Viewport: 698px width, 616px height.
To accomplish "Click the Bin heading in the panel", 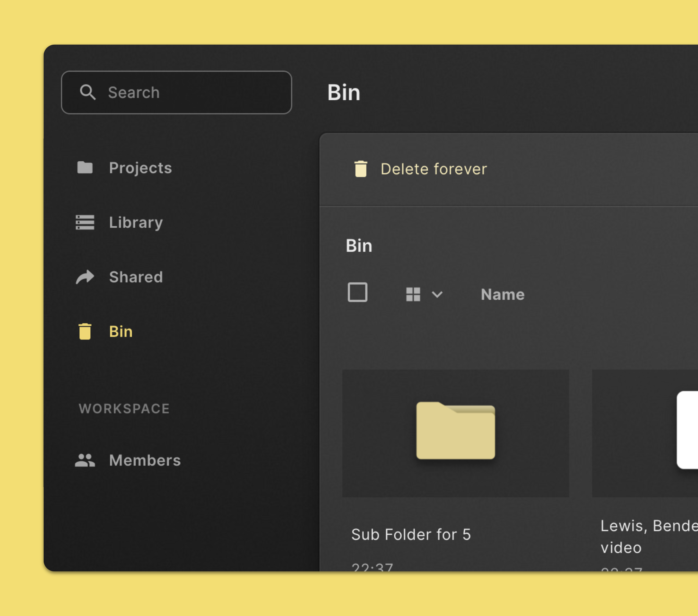I will [x=359, y=246].
